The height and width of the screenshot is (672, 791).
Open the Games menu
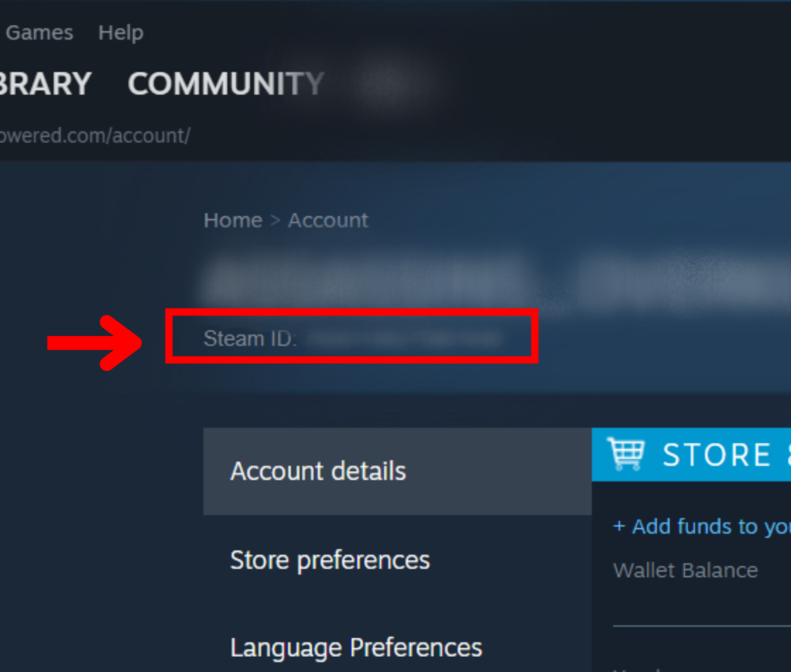tap(40, 32)
